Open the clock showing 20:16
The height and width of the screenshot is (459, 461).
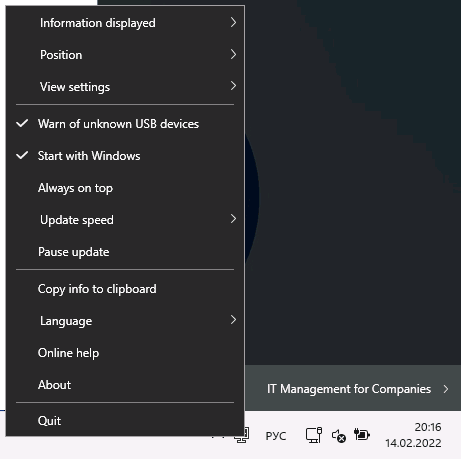(413, 435)
